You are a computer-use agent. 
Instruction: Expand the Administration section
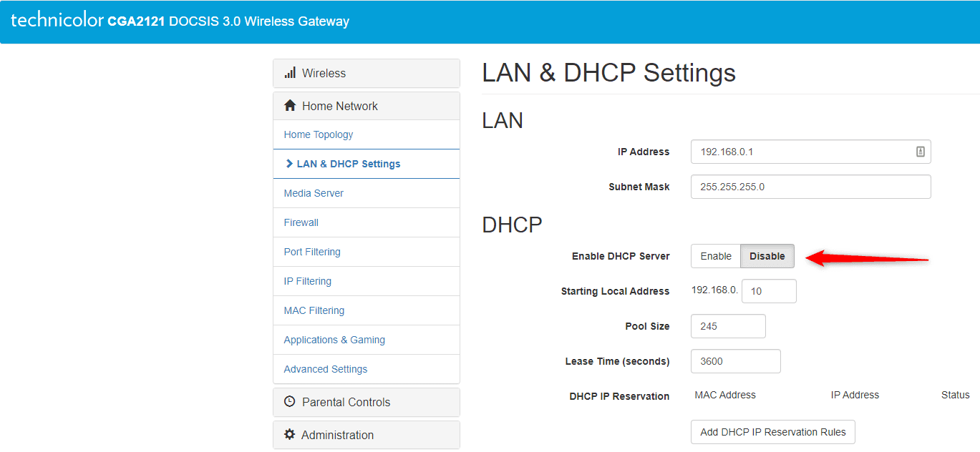(x=367, y=435)
